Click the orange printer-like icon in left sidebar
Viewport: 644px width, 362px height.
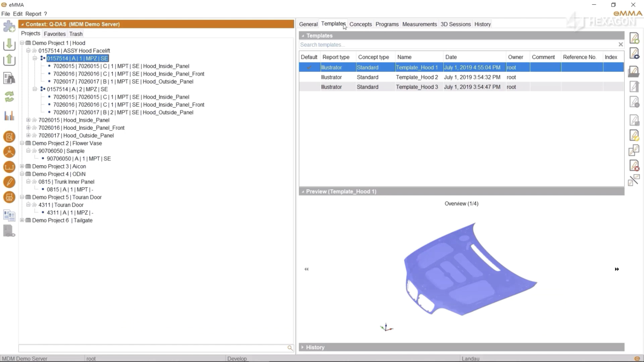[x=9, y=197]
